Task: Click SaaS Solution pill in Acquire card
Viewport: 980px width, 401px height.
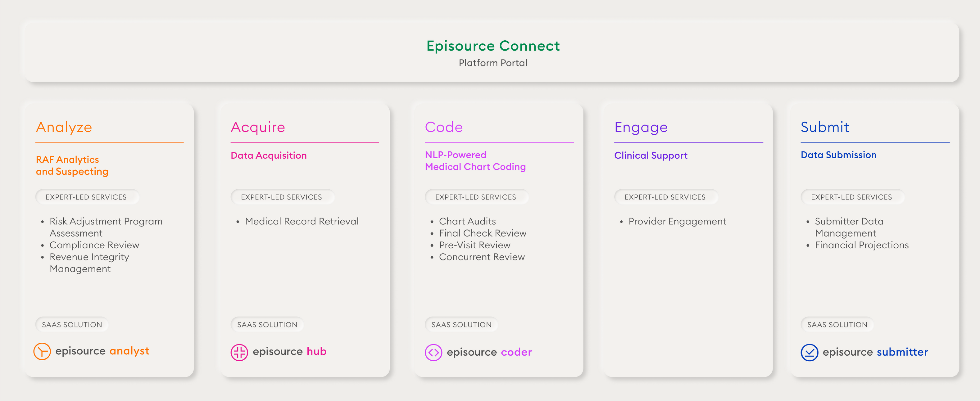Action: coord(267,325)
